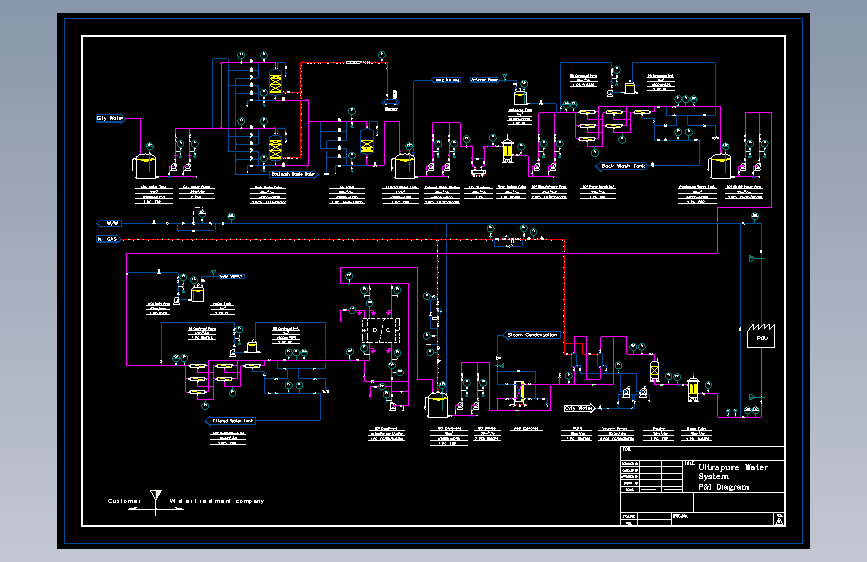Select the Filtered Water Tank arrow label
Image resolution: width=867 pixels, height=562 pixels.
point(231,421)
